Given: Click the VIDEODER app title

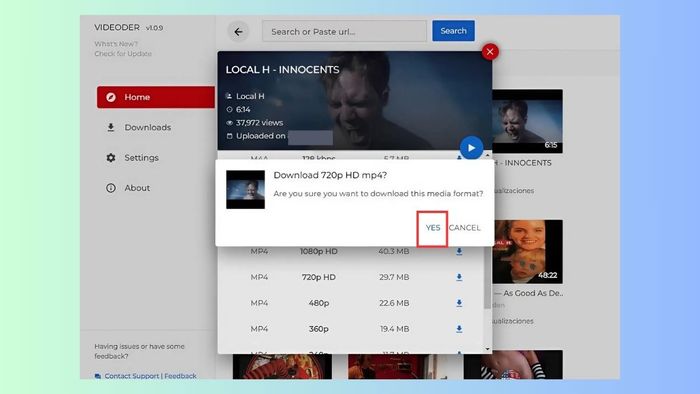Looking at the screenshot, I should pyautogui.click(x=117, y=27).
